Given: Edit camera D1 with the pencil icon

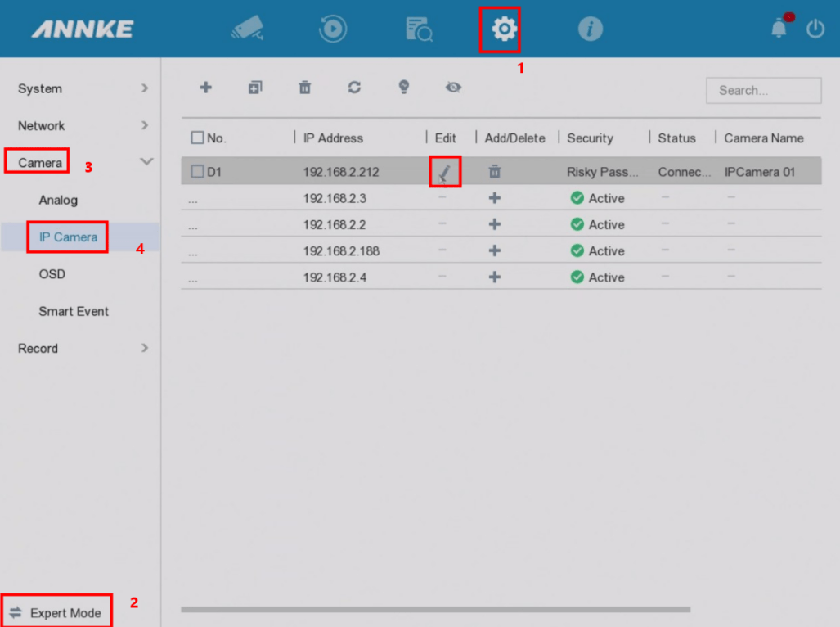Looking at the screenshot, I should click(x=445, y=171).
